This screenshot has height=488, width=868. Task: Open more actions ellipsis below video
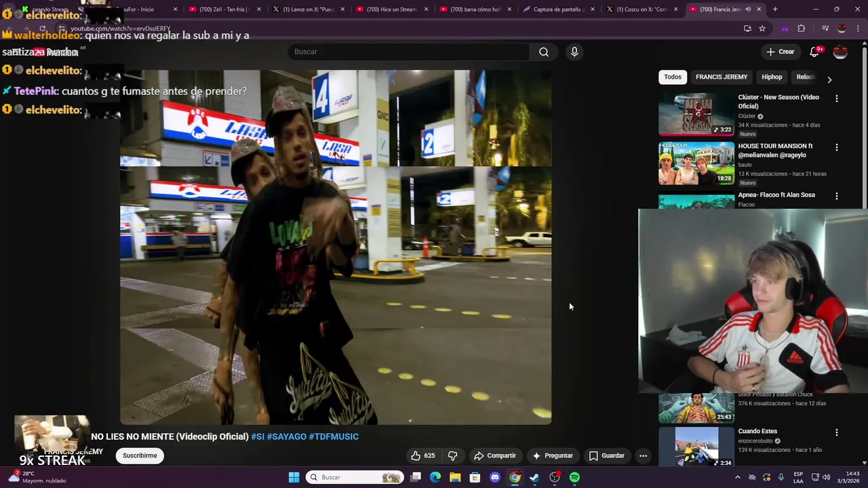point(643,456)
